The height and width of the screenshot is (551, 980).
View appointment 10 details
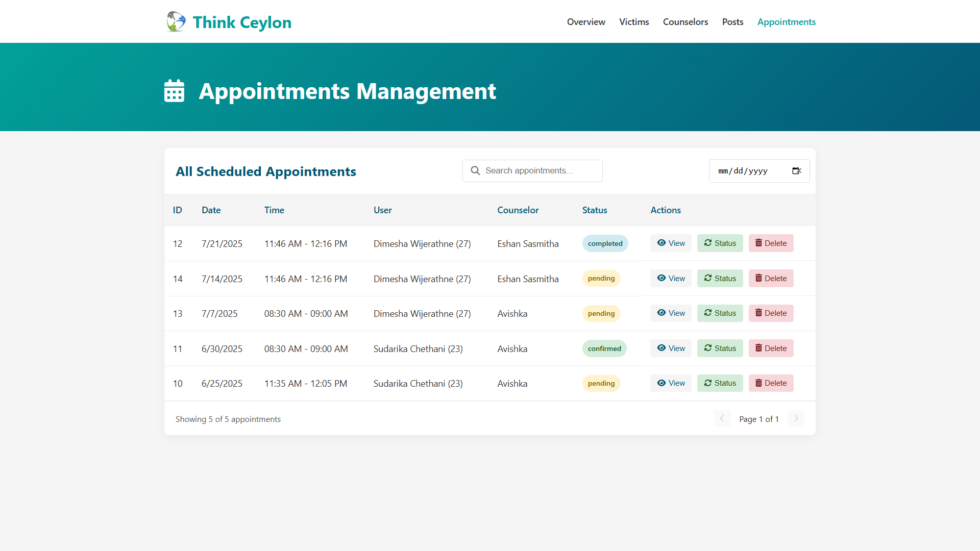click(671, 383)
